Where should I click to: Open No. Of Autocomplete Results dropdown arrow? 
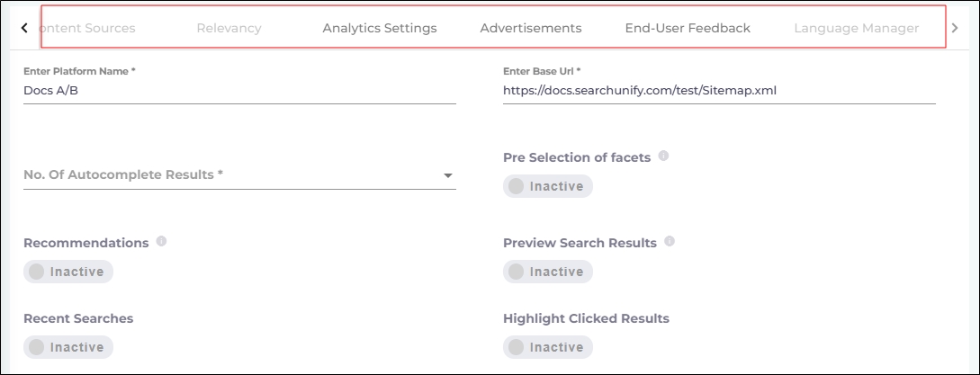[x=447, y=175]
